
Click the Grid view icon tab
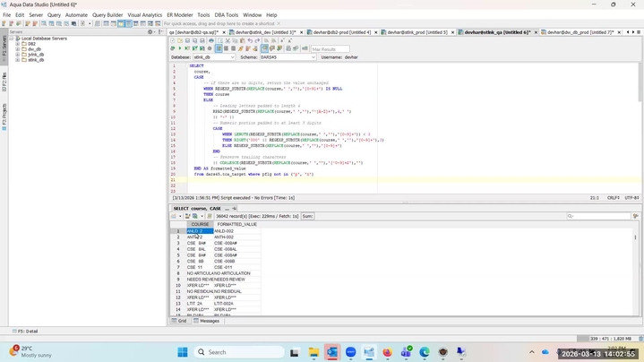(179, 320)
